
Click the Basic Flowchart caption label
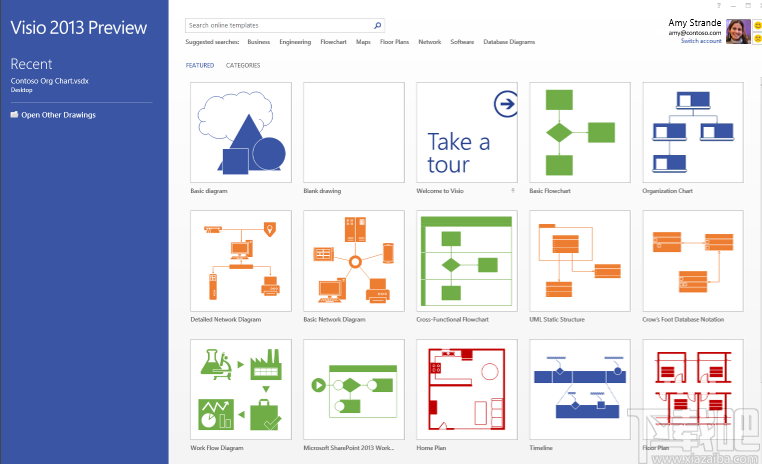[x=550, y=191]
